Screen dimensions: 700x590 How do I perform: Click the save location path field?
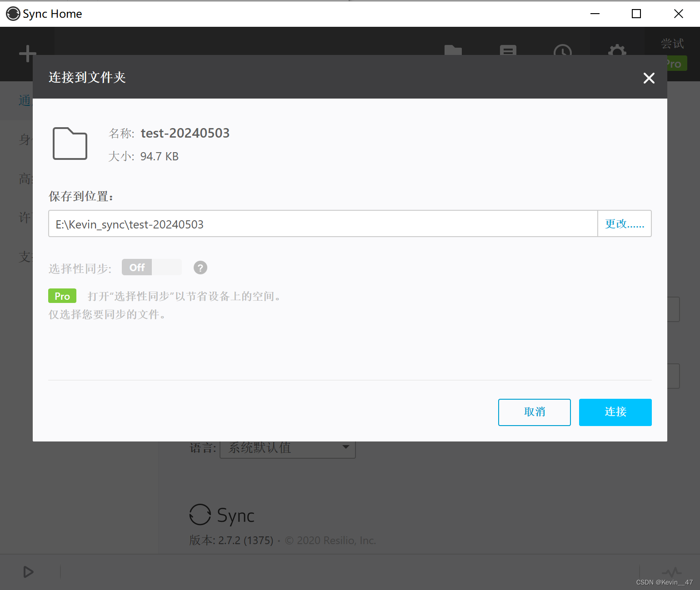coord(323,223)
